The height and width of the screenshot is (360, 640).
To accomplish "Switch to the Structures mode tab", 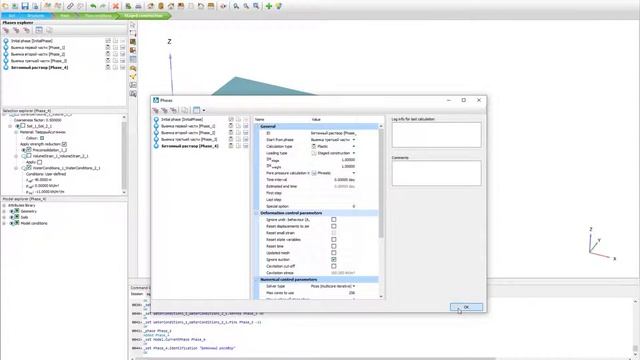I will pyautogui.click(x=36, y=16).
